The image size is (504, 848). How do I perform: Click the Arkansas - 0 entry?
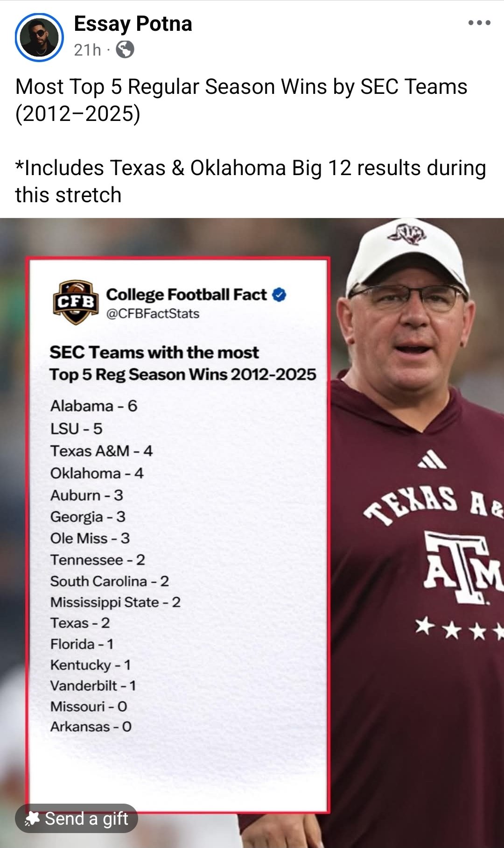pos(91,727)
